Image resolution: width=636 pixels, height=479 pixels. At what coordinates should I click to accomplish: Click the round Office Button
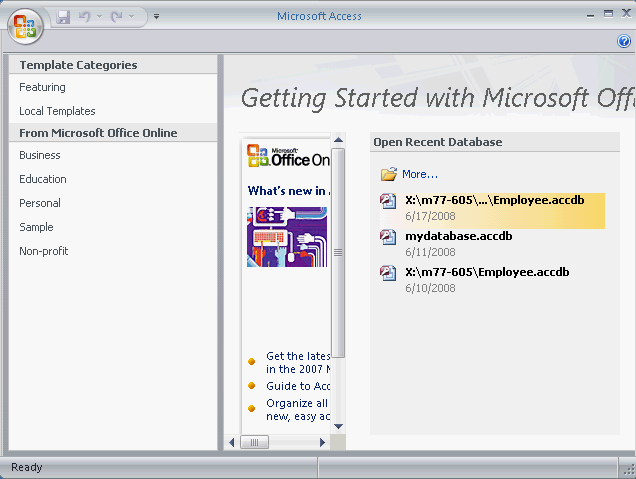pos(25,25)
